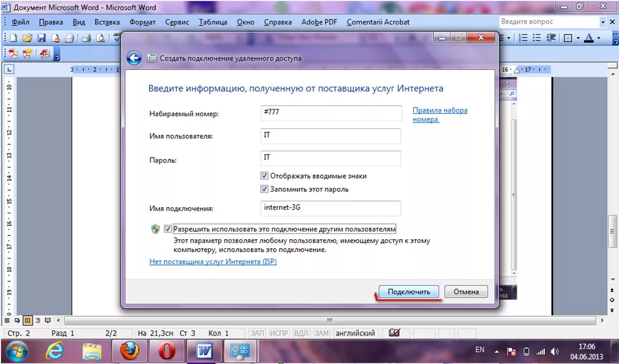Open the Windows Start menu
Viewport: 619px width, 364px height.
(x=17, y=352)
